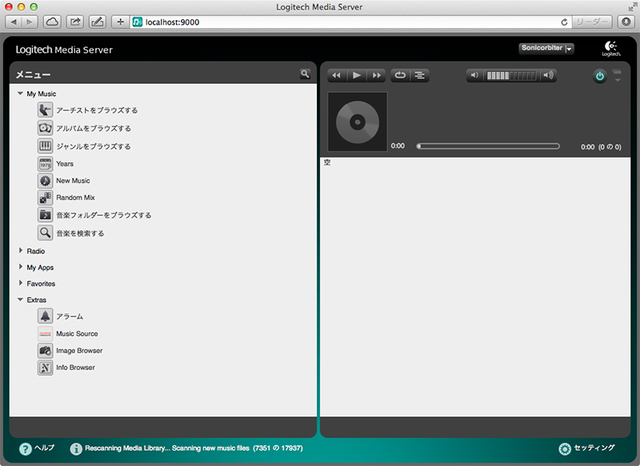This screenshot has height=466, width=640.
Task: Expand the My Apps section
Action: coord(20,266)
